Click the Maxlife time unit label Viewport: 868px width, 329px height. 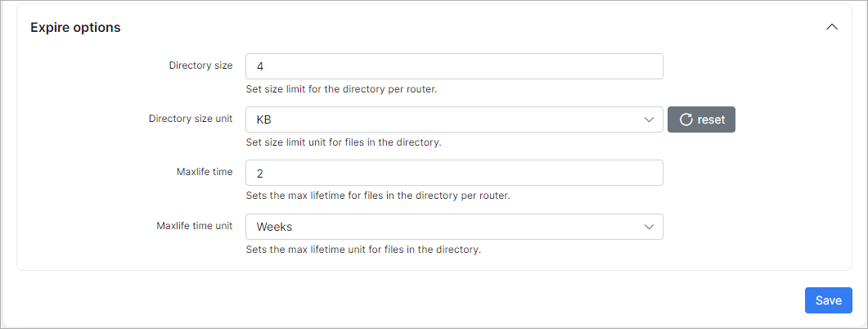[x=195, y=225]
